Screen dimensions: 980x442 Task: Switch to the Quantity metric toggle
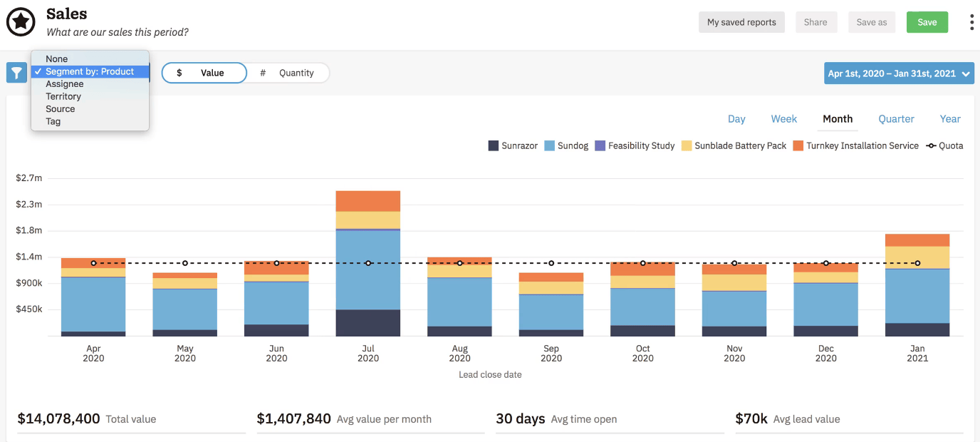point(288,73)
